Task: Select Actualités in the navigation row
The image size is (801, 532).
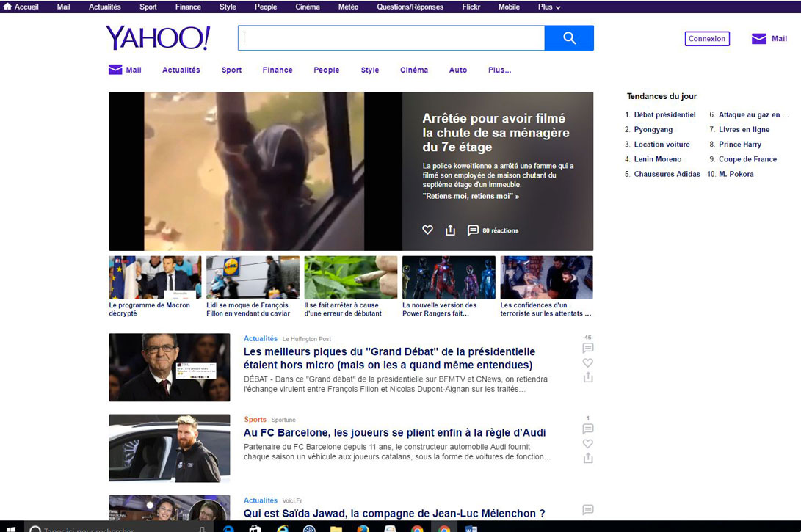Action: pyautogui.click(x=181, y=70)
